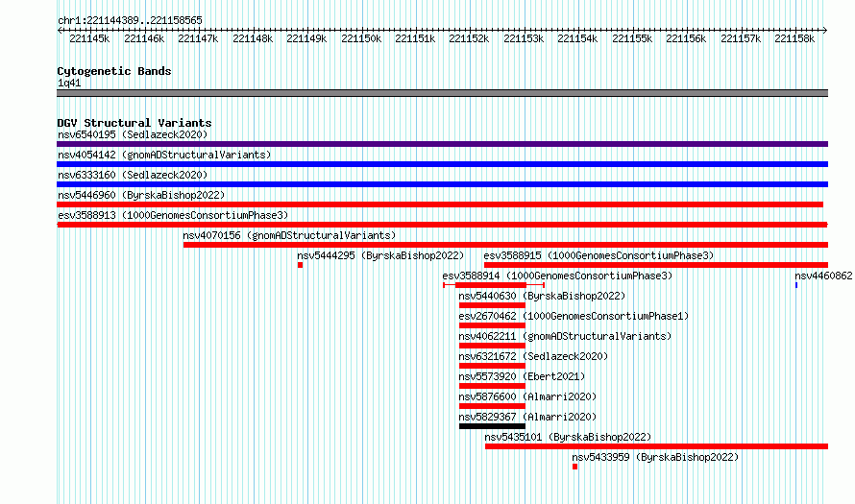Open the esv3588914 (1000GenomesConsortiumPhase3) label
The width and height of the screenshot is (855, 504).
tap(557, 276)
